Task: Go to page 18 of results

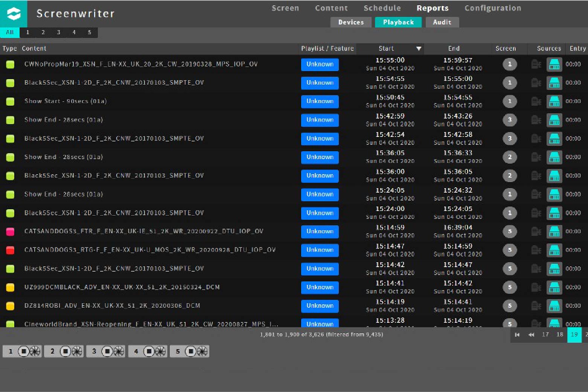Action: 560,334
